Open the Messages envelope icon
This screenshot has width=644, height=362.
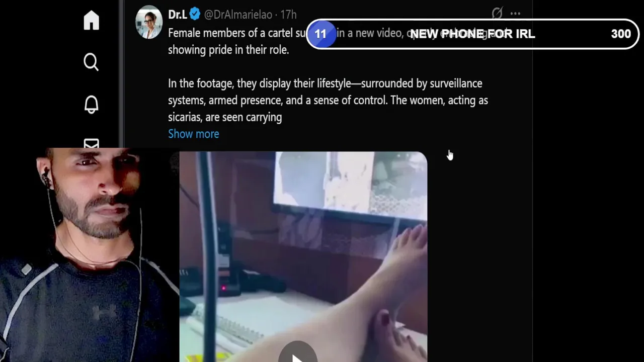point(91,144)
